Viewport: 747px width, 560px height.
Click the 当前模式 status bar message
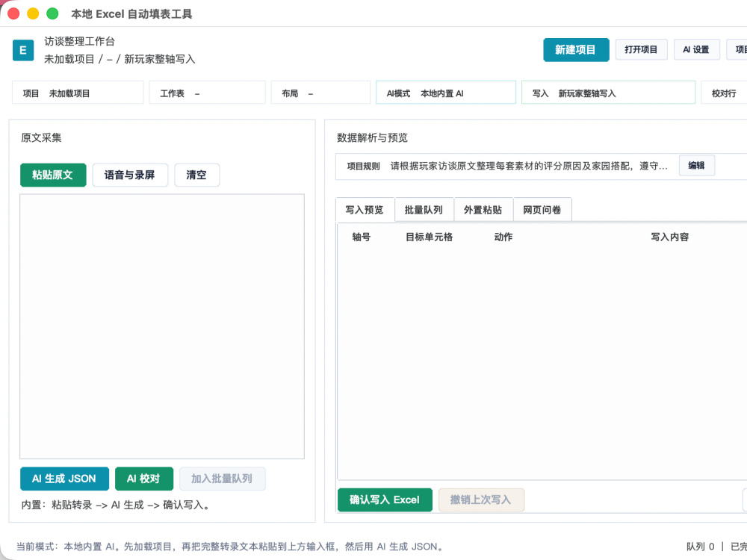pos(231,547)
